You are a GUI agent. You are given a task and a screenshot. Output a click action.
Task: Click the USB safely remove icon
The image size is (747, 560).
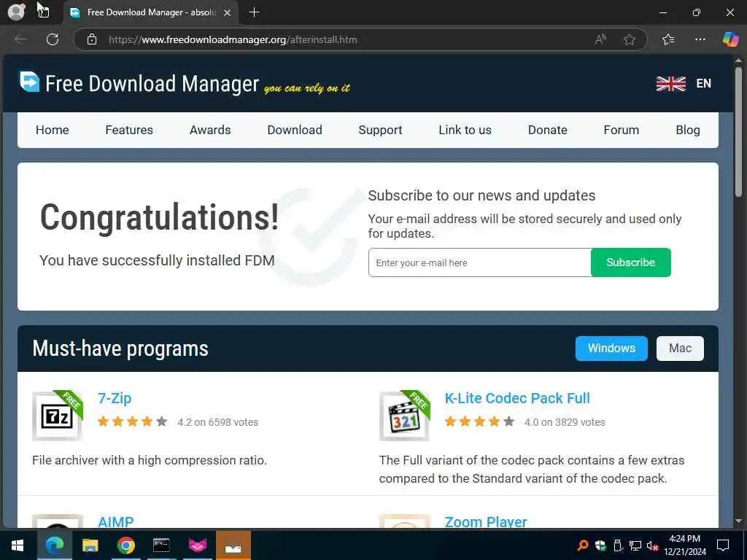pyautogui.click(x=618, y=545)
